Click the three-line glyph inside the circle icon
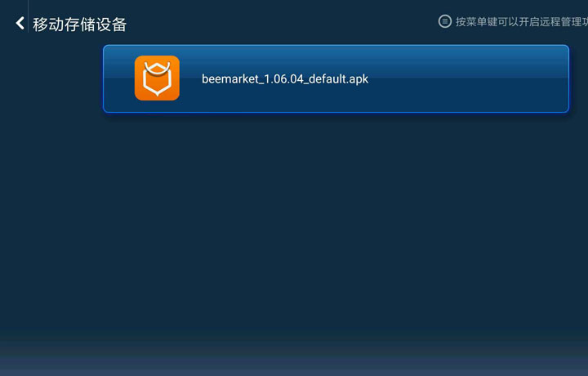Screen dimensions: 588x376 pos(445,21)
